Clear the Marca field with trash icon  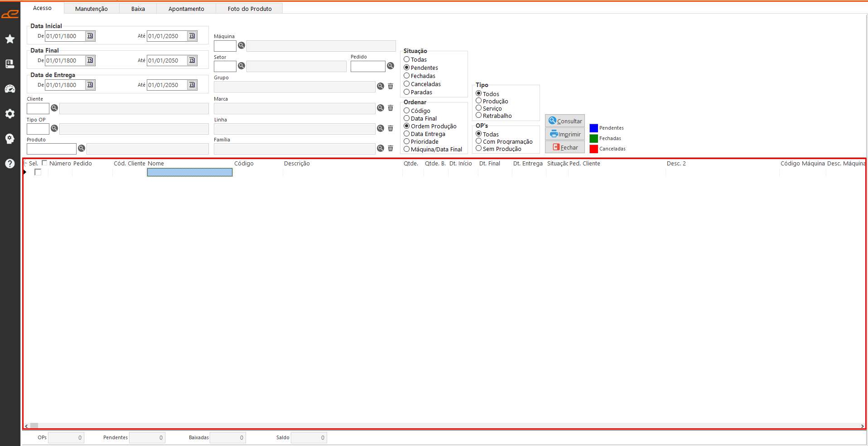[x=391, y=108]
